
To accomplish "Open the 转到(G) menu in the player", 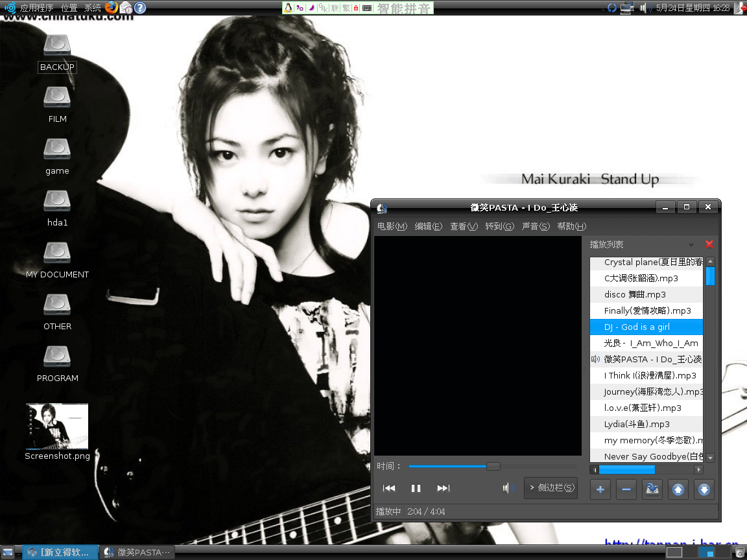I will tap(500, 227).
